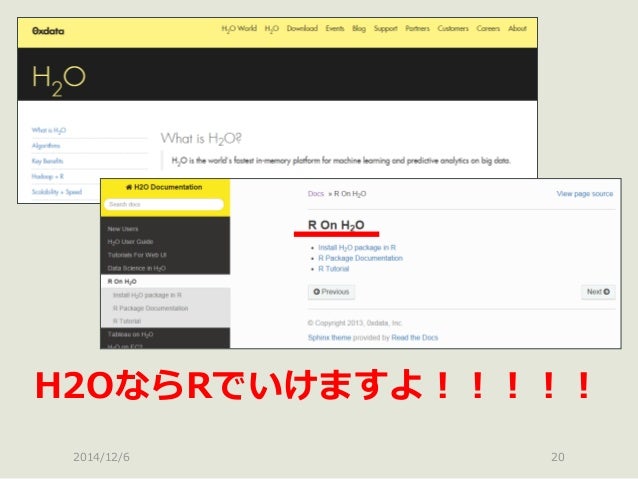Click the 0xdata logo
Screen dimensions: 638x479
click(x=48, y=31)
